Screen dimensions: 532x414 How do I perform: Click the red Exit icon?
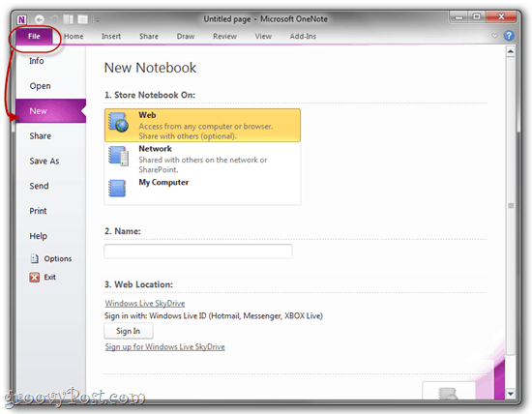pyautogui.click(x=34, y=278)
